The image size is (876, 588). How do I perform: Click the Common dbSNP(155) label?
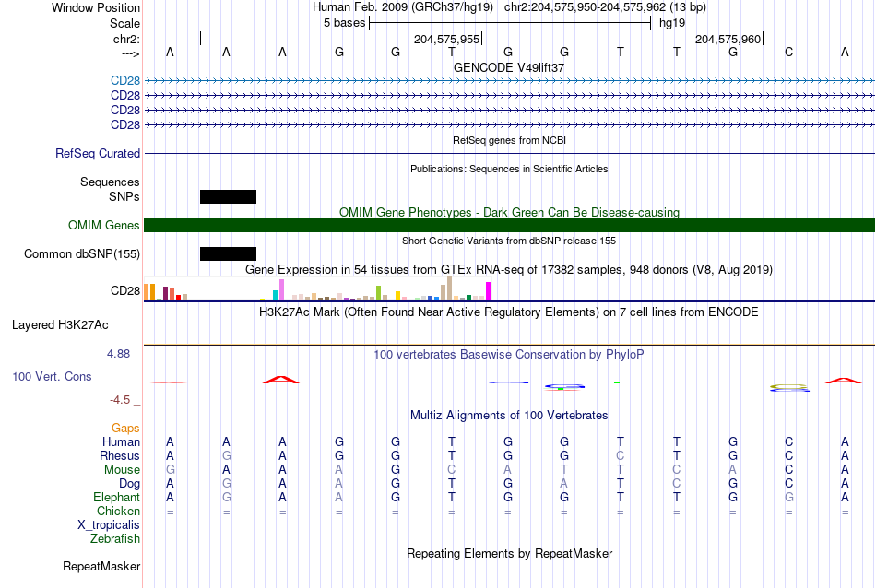[x=82, y=253]
